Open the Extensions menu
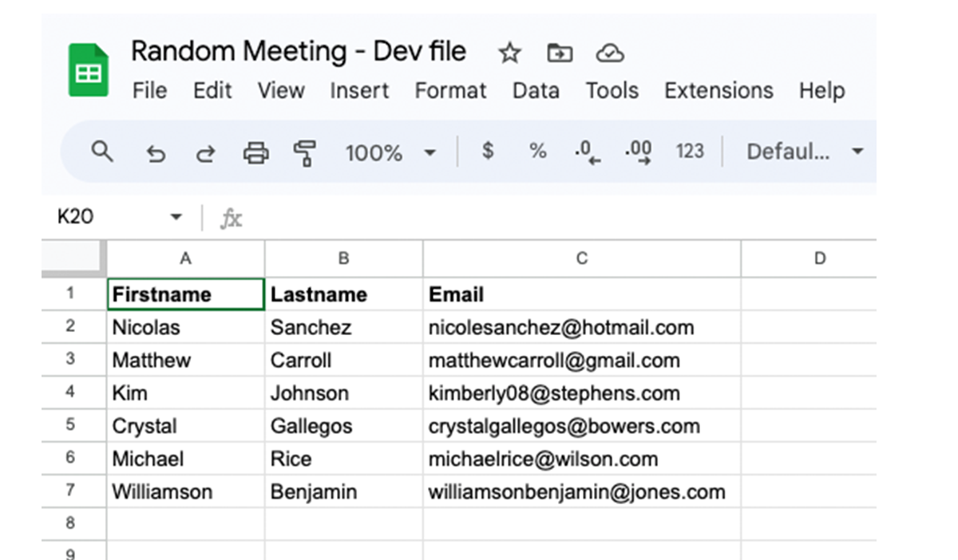 click(718, 91)
